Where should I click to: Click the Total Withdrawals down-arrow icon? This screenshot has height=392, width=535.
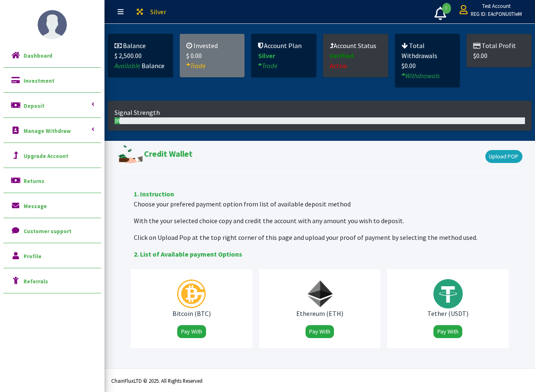pyautogui.click(x=405, y=46)
